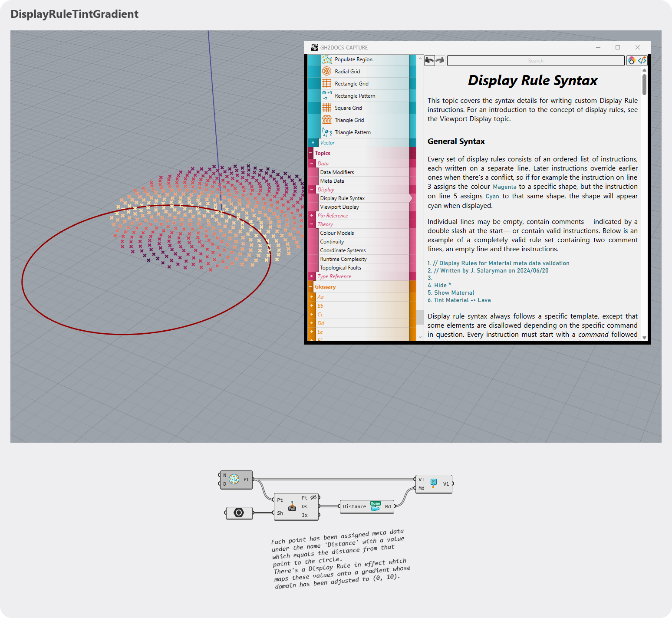Expand the Aa glossary entry
This screenshot has height=618, width=672.
pos(312,297)
